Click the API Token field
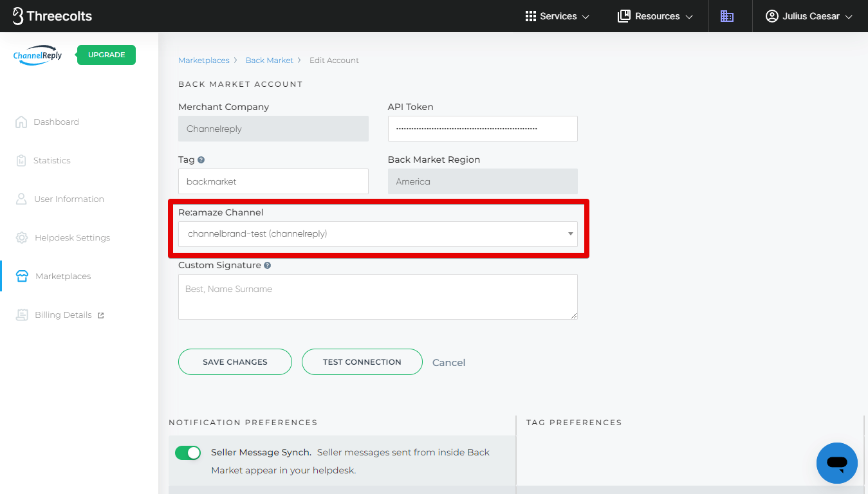Viewport: 868px width, 494px height. [x=483, y=129]
